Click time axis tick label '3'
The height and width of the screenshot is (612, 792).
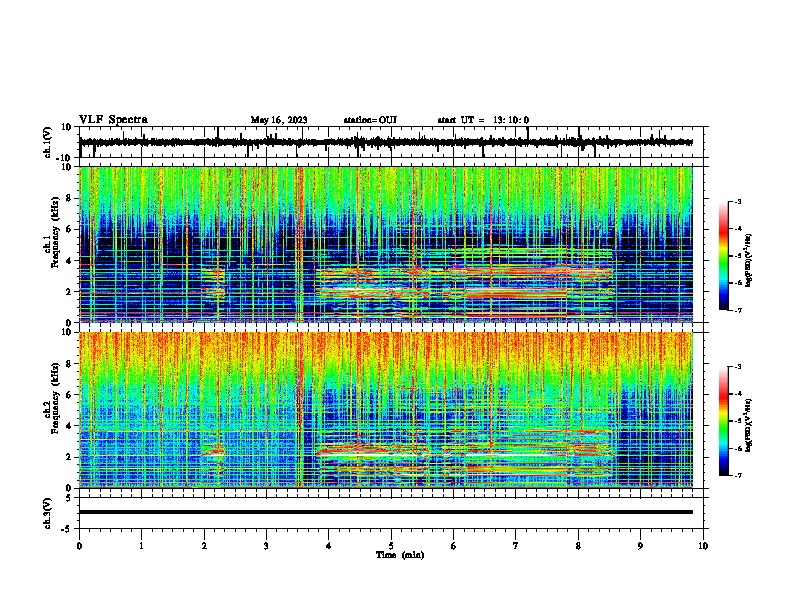pos(266,546)
